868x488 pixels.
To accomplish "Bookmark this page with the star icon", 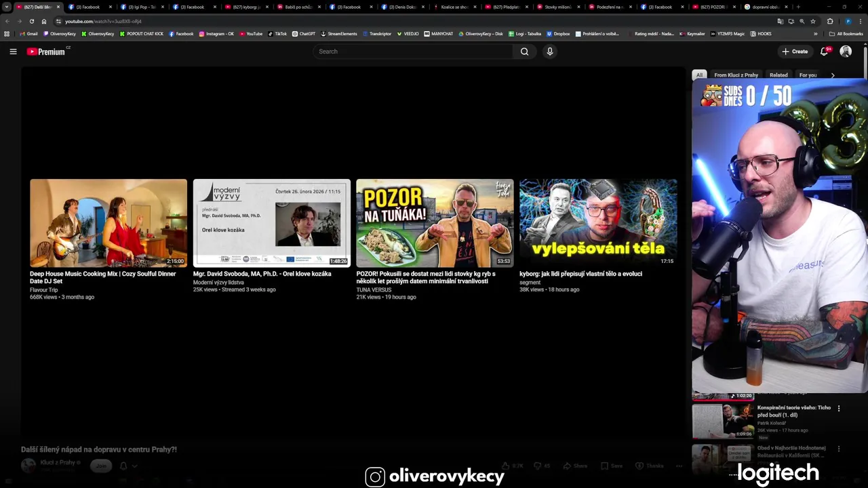I will coord(813,21).
